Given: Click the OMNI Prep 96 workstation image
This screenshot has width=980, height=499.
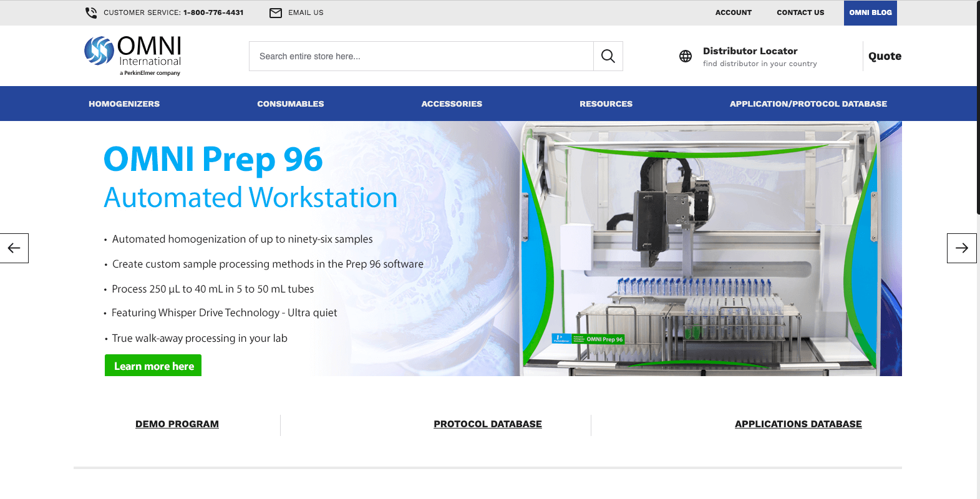Looking at the screenshot, I should tap(702, 248).
